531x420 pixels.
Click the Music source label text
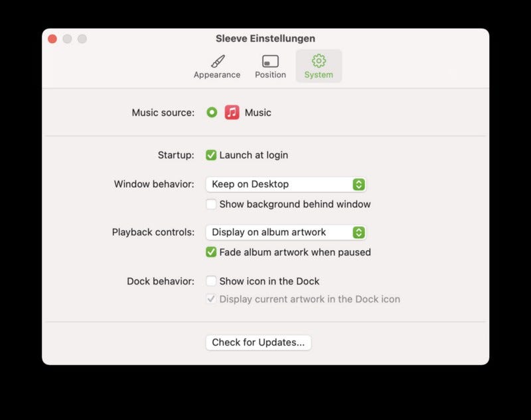[163, 112]
